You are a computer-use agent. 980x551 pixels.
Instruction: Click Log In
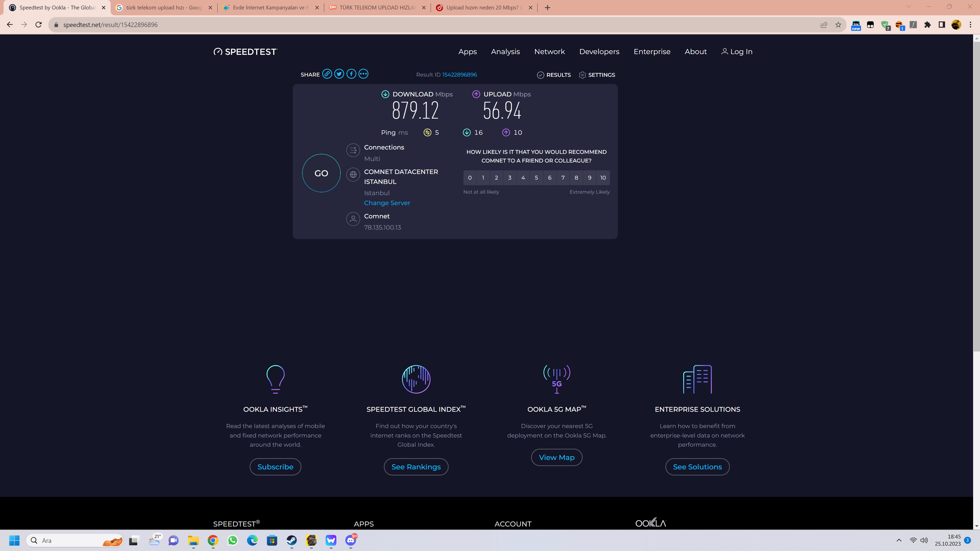pyautogui.click(x=737, y=52)
